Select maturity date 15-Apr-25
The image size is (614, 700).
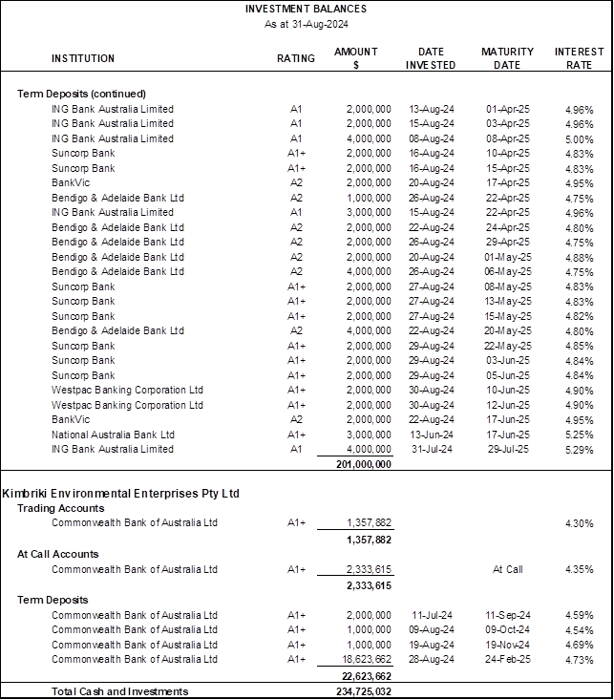tap(508, 168)
